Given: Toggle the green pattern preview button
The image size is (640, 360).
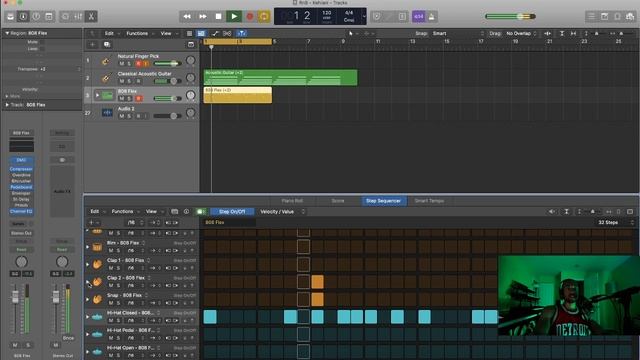Looking at the screenshot, I should pyautogui.click(x=200, y=211).
